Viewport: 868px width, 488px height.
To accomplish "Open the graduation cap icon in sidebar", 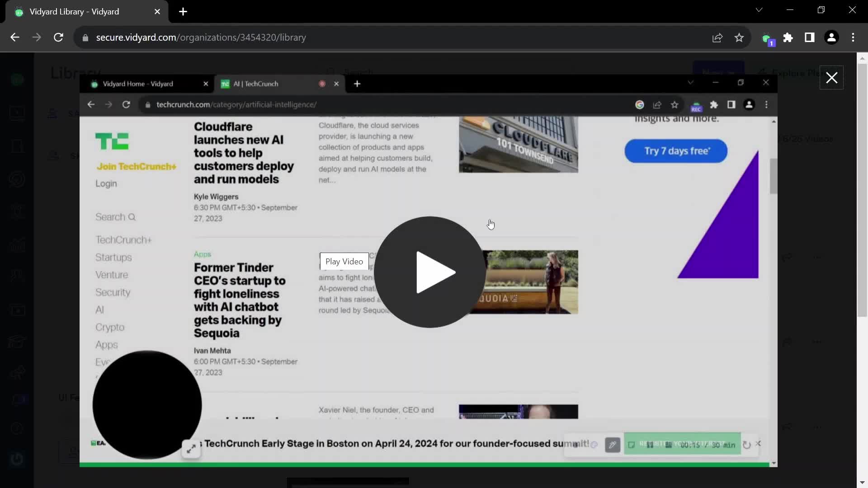I will pos(17,342).
